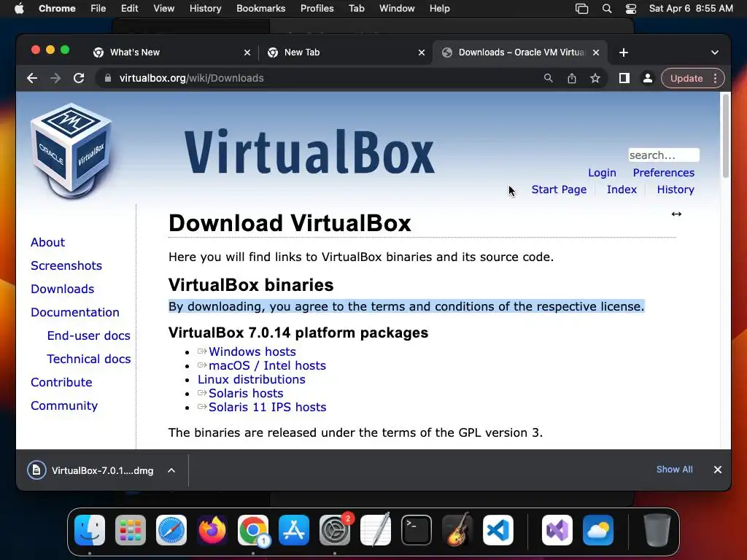Expand the VirtualBox dmg download options chevron

click(x=171, y=470)
